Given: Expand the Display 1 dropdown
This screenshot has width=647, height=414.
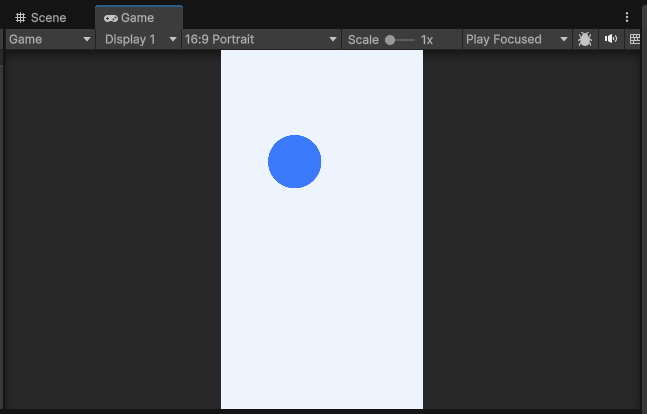Looking at the screenshot, I should pyautogui.click(x=138, y=39).
